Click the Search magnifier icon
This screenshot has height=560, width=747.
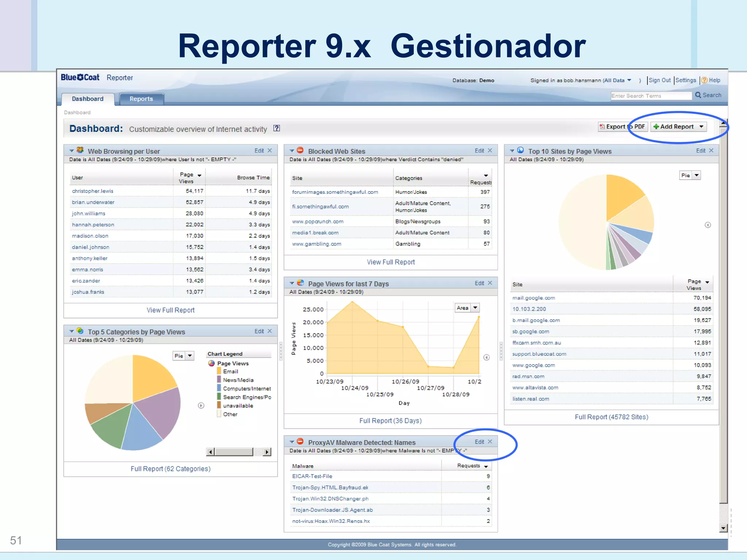coord(698,95)
